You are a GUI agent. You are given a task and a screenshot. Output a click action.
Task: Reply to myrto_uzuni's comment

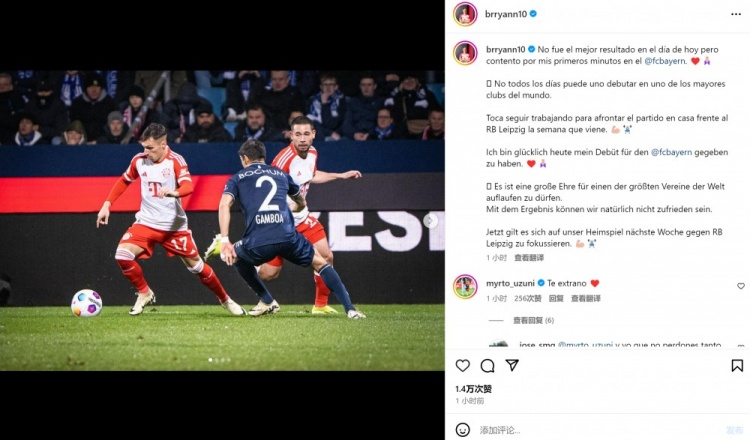pos(556,298)
